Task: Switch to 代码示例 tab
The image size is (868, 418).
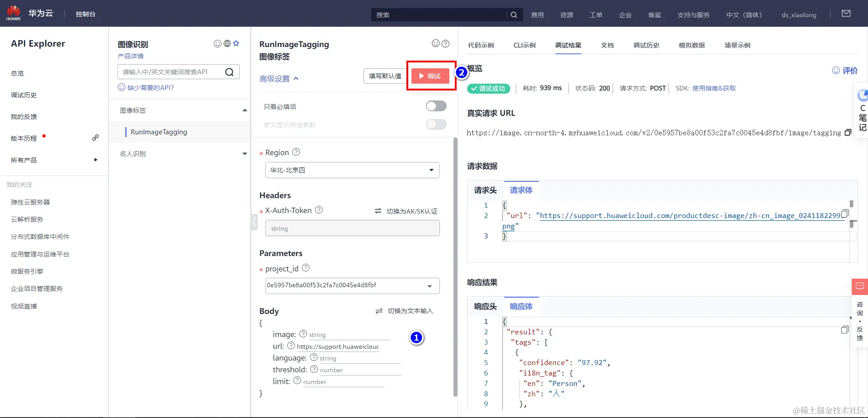Action: click(481, 45)
